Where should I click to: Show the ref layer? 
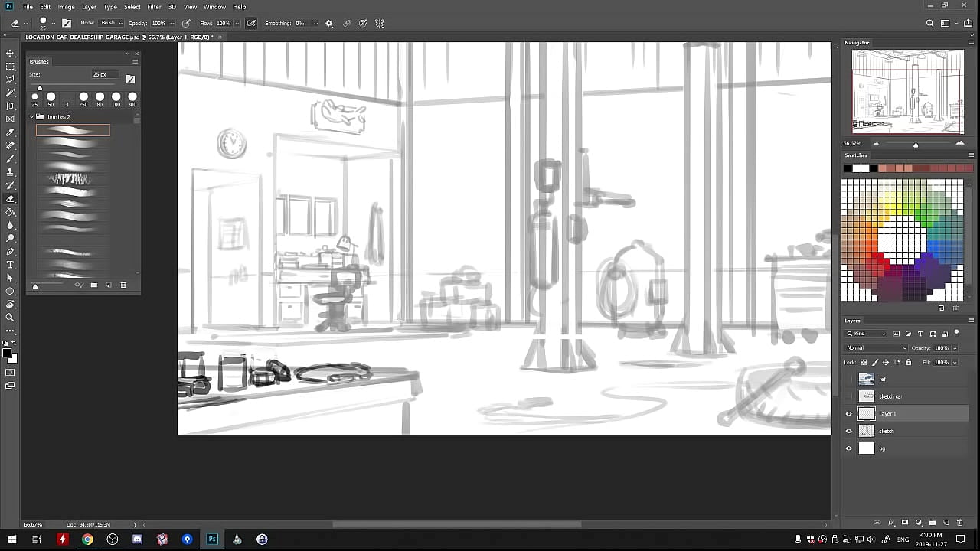tap(848, 379)
